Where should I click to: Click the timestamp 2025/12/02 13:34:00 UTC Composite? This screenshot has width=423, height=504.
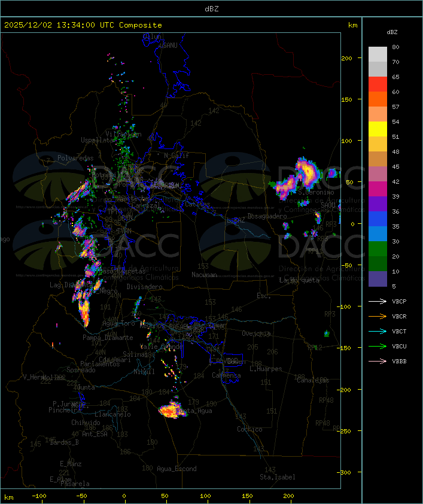coord(83,25)
